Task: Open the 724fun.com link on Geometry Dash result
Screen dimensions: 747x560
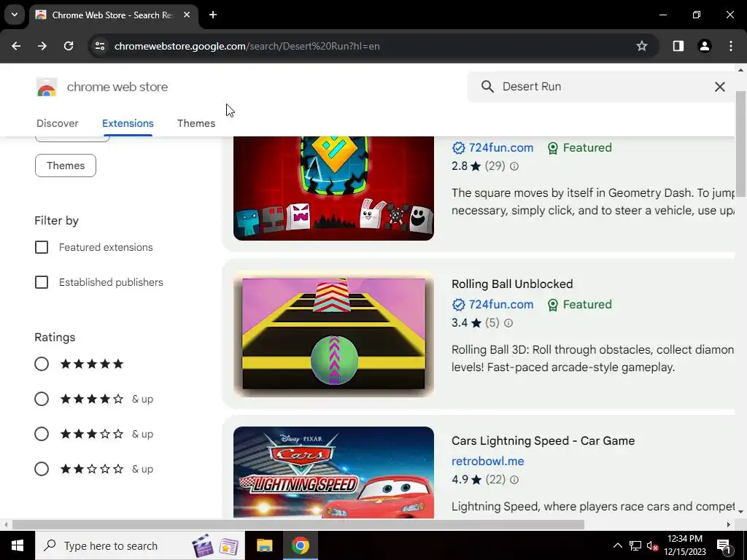Action: [x=500, y=148]
